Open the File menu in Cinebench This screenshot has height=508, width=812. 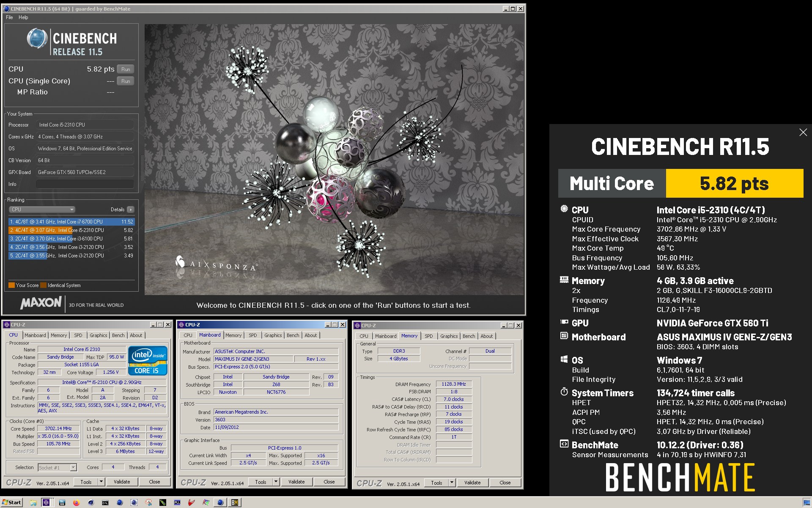point(9,17)
